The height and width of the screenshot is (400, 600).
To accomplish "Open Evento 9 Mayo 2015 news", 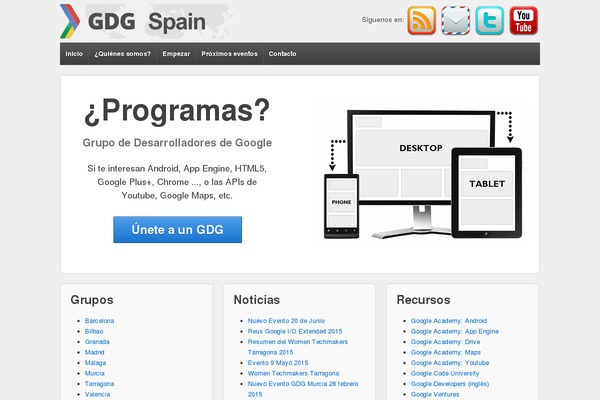I will 278,363.
